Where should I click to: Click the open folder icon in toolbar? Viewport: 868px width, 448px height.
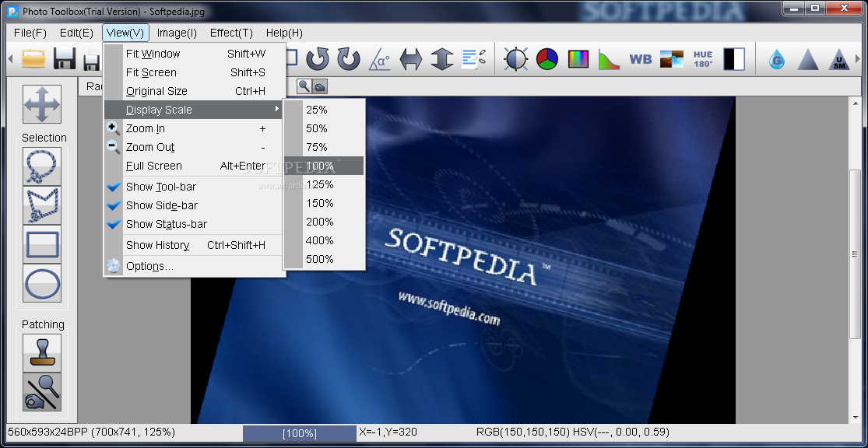[x=33, y=58]
